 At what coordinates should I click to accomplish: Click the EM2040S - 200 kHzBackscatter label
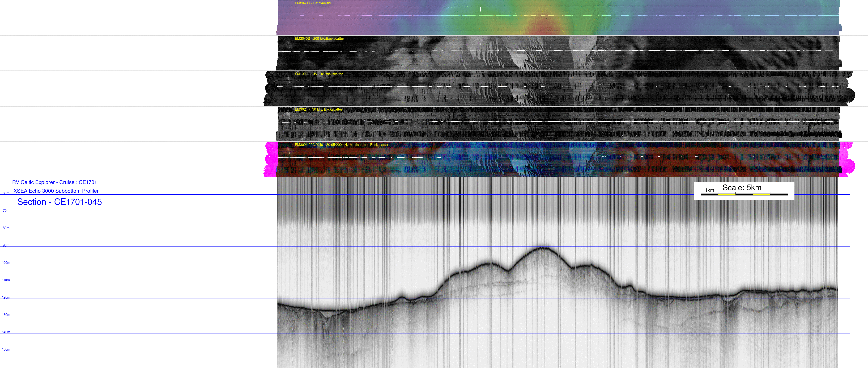click(319, 39)
